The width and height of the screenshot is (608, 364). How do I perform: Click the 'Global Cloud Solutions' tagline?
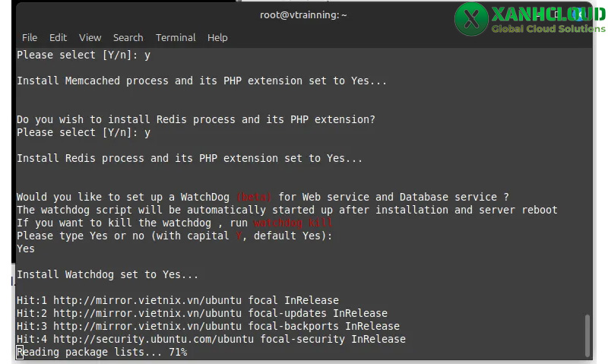click(x=548, y=29)
